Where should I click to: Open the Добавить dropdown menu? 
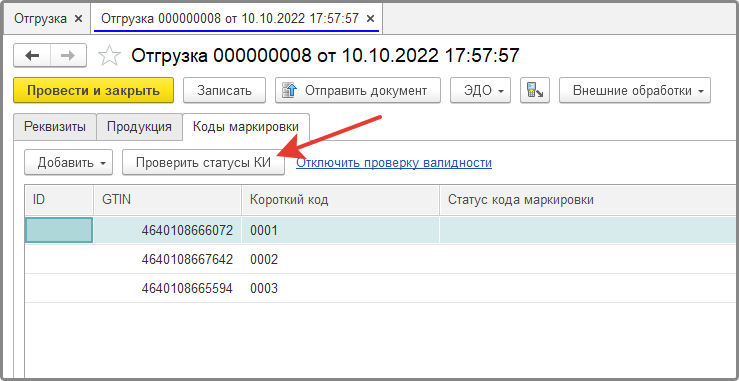[68, 163]
